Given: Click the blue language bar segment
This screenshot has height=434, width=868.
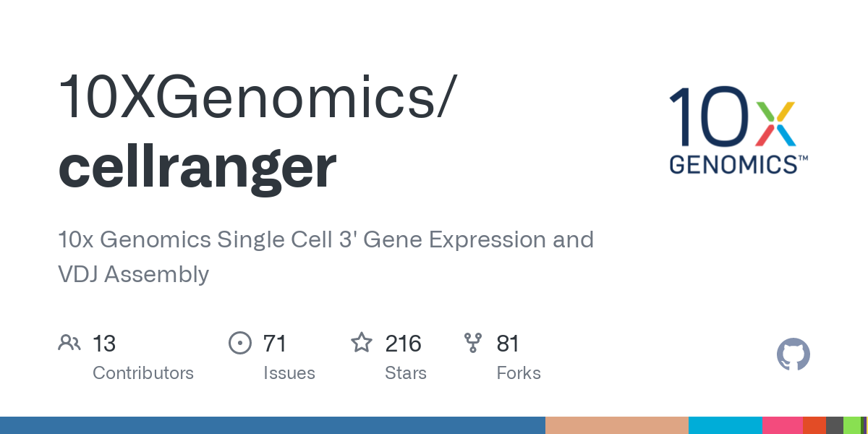Looking at the screenshot, I should (x=272, y=425).
